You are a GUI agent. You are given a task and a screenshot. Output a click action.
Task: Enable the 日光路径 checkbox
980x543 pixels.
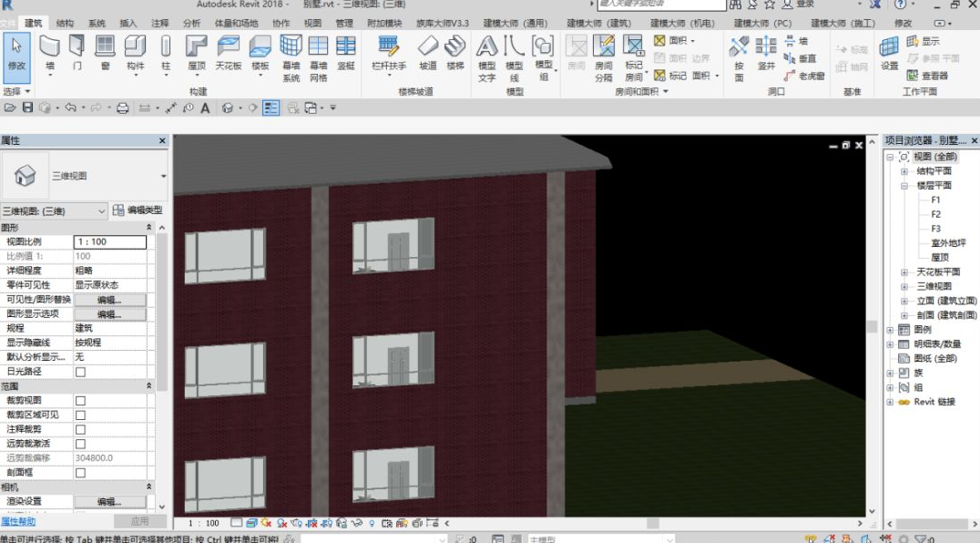[x=81, y=372]
